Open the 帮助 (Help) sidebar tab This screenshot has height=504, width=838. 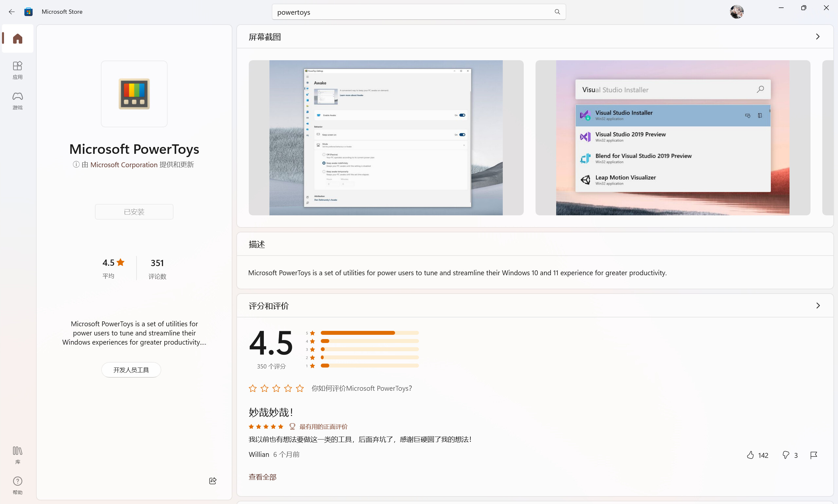(18, 486)
